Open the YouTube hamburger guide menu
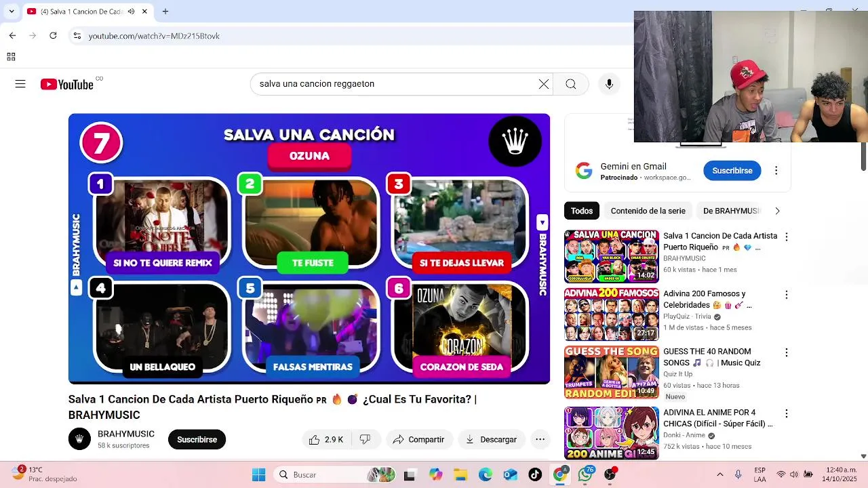Image resolution: width=868 pixels, height=488 pixels. (20, 84)
